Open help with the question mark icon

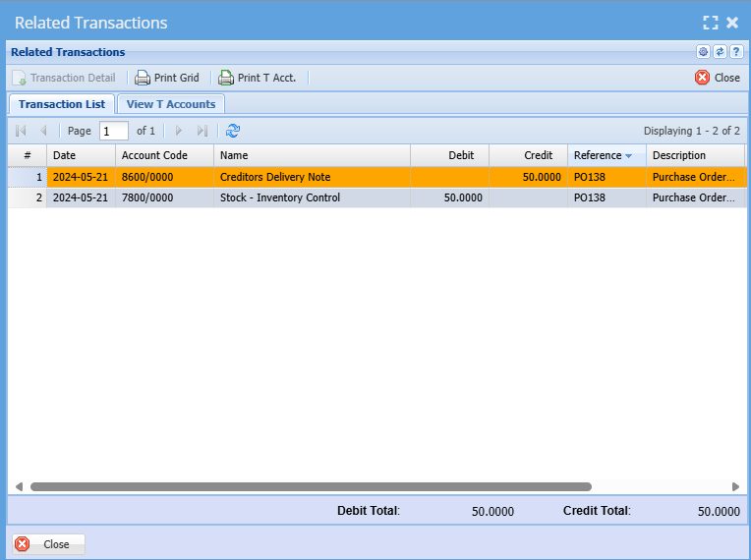click(735, 52)
